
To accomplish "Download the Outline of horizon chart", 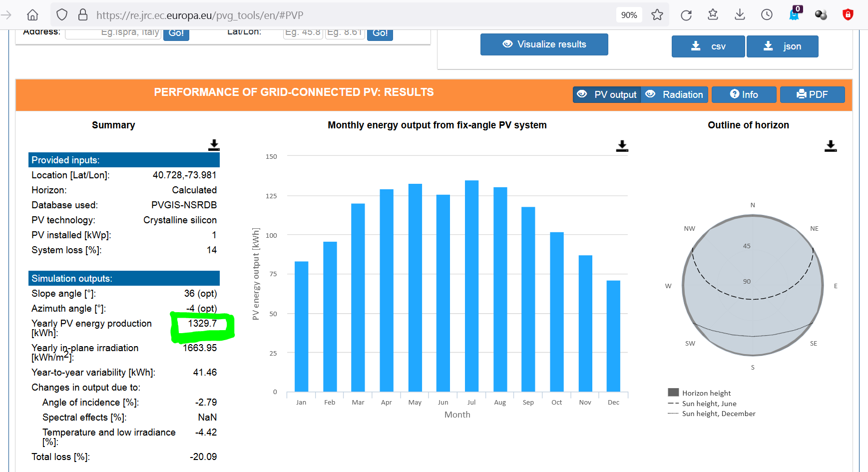I will [x=830, y=146].
